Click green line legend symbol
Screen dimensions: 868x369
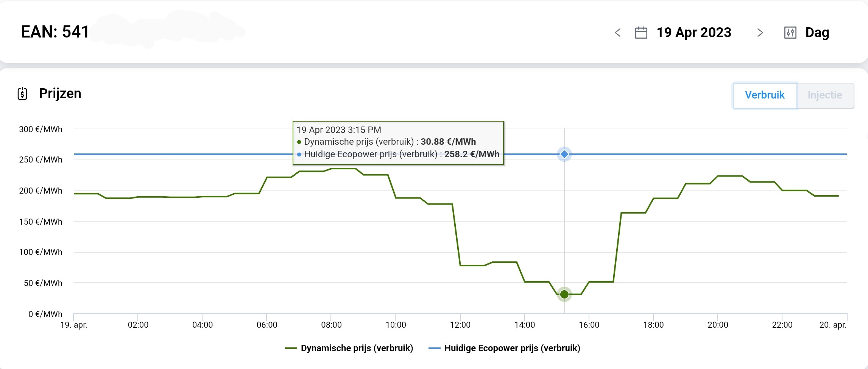click(x=291, y=348)
